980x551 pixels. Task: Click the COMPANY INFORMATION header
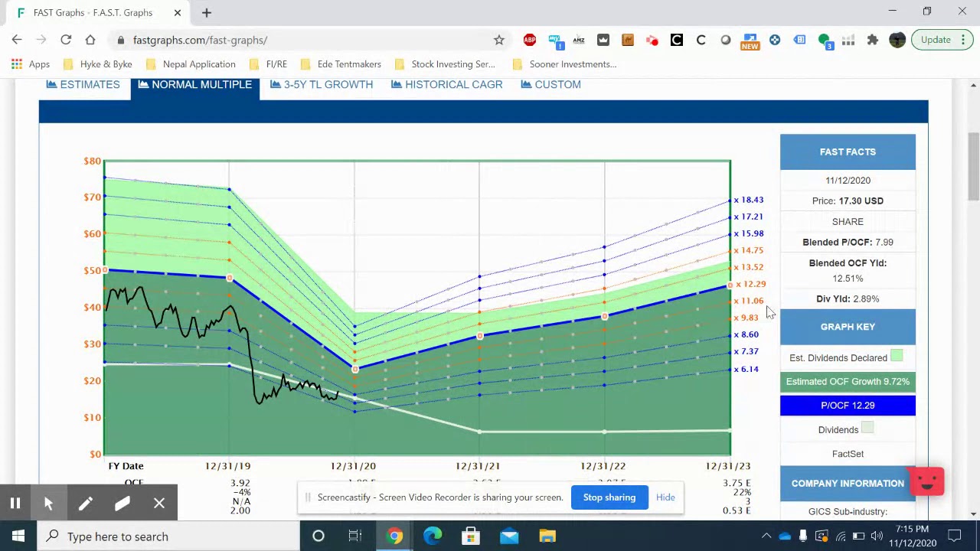[848, 484]
